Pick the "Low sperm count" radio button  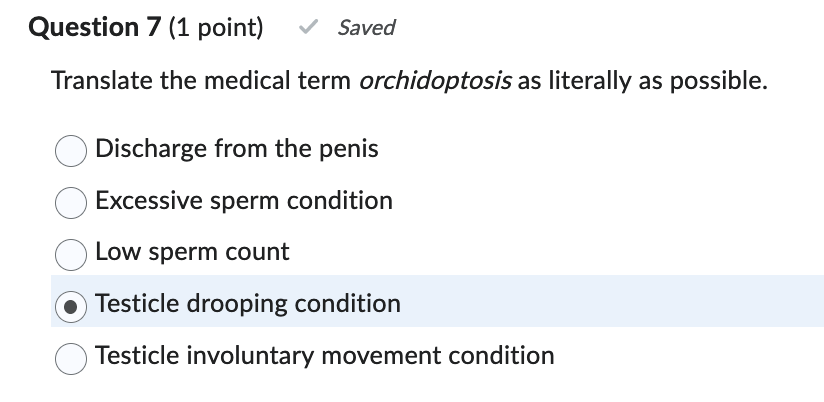70,253
